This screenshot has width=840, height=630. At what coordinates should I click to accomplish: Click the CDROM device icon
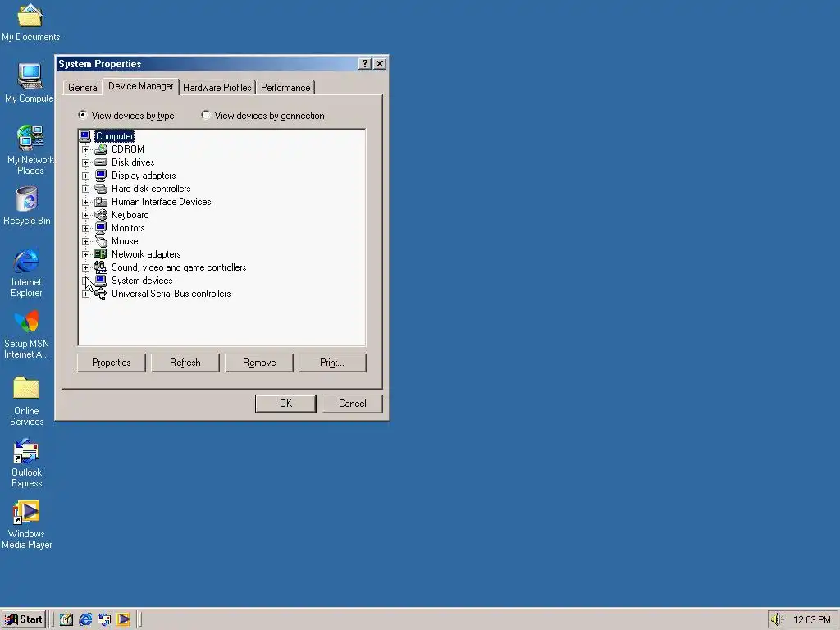point(101,149)
